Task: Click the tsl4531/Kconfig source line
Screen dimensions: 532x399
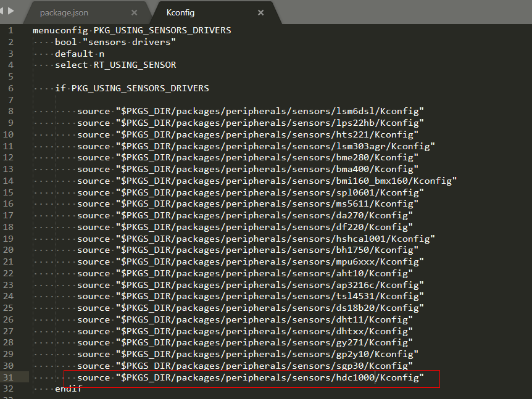Action: click(251, 296)
